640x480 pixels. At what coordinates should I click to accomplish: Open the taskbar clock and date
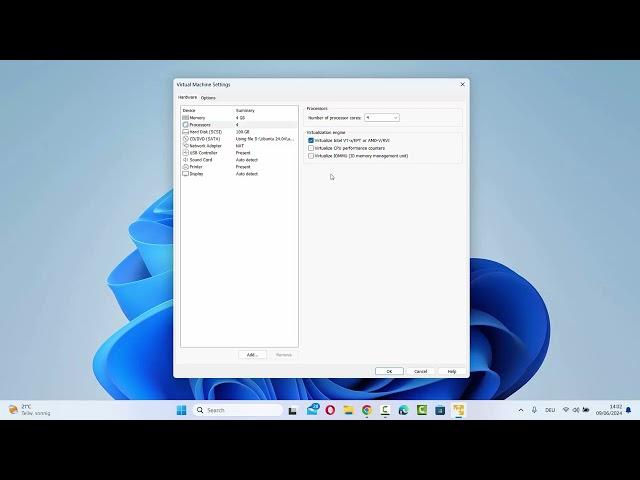pos(609,410)
